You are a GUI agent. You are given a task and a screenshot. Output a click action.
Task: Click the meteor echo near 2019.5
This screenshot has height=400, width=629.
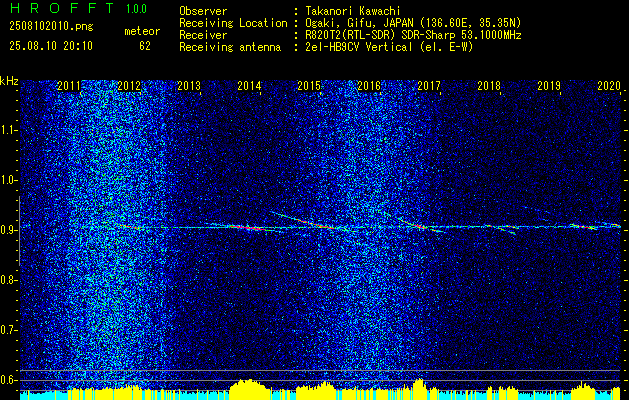[x=584, y=227]
